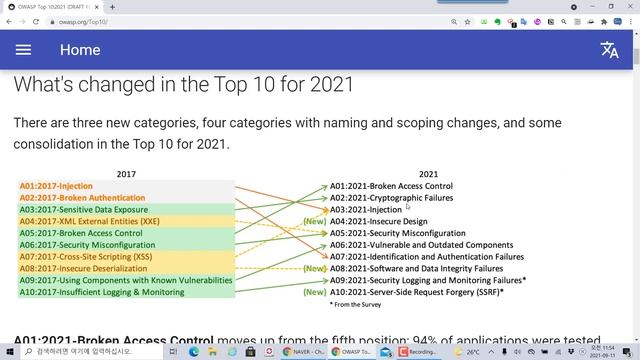
Task: Click 'A01:2021-Broken Access Control' in the diagram
Action: pyautogui.click(x=391, y=186)
